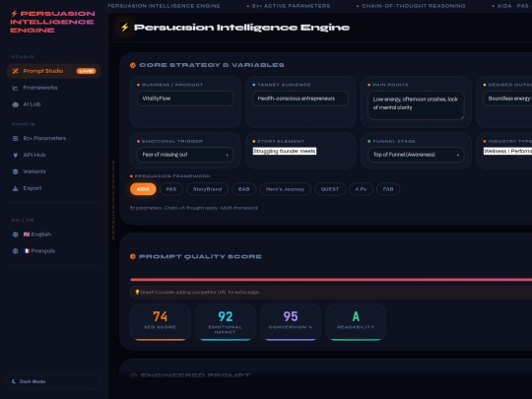Click the 87+ Parameters sliders icon
The image size is (532, 399).
[x=15, y=139]
